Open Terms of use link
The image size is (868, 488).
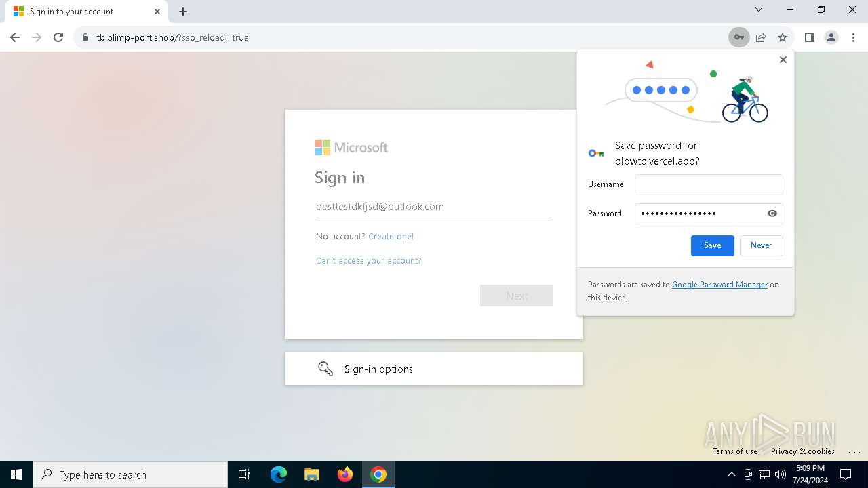point(735,451)
